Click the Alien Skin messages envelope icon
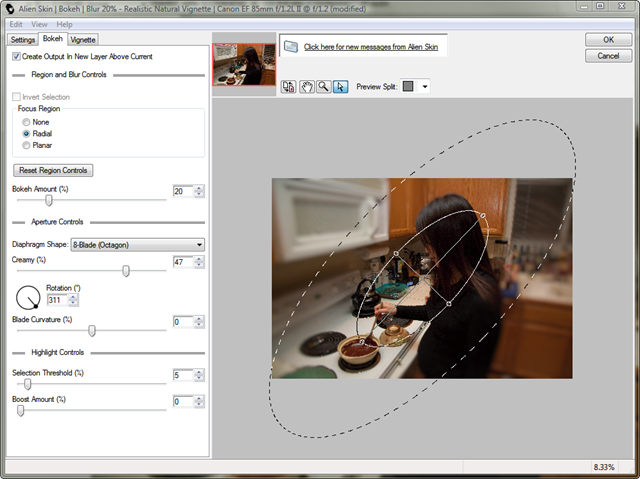640x479 pixels. point(289,47)
